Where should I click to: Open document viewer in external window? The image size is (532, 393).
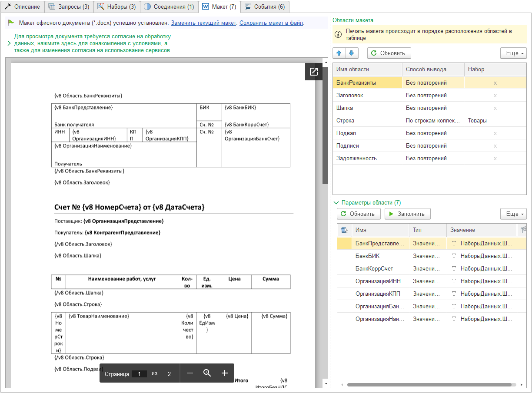pyautogui.click(x=314, y=72)
